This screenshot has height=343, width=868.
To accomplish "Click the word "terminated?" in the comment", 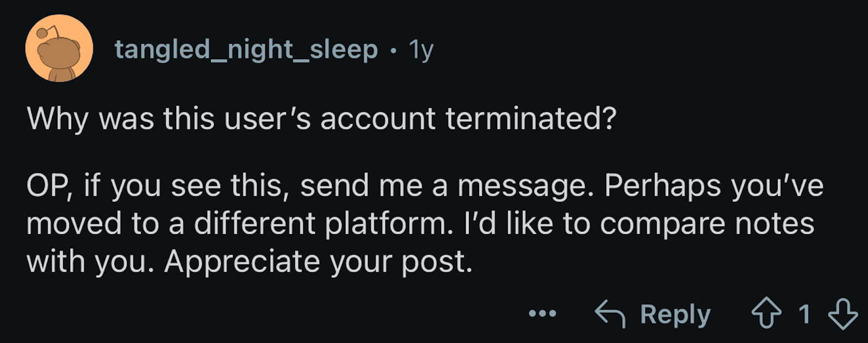I will [x=530, y=119].
